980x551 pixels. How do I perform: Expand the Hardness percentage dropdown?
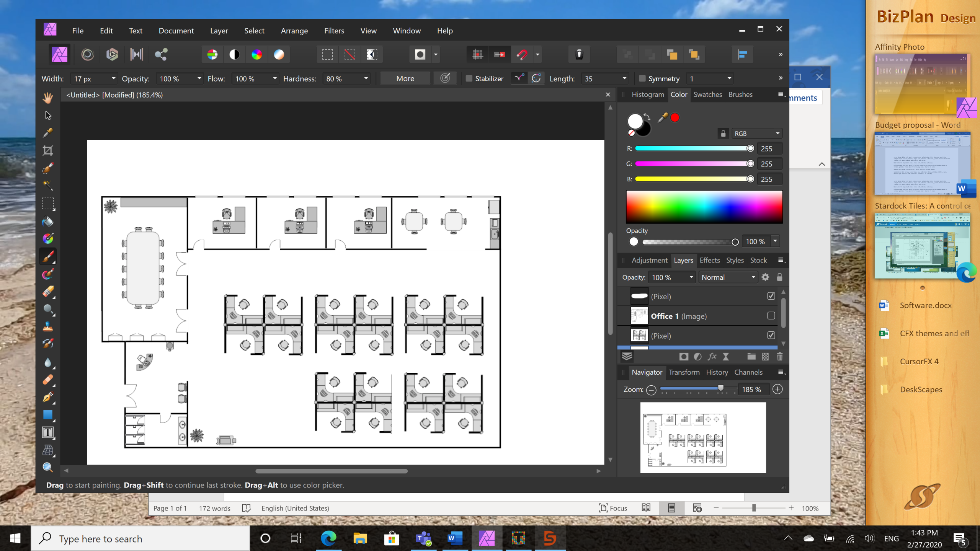[x=366, y=78]
